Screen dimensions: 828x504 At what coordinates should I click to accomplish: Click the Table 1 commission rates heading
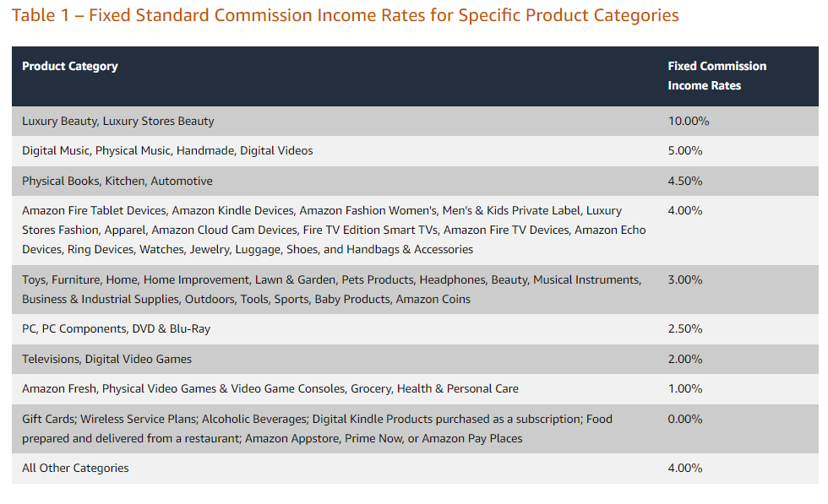[x=346, y=15]
